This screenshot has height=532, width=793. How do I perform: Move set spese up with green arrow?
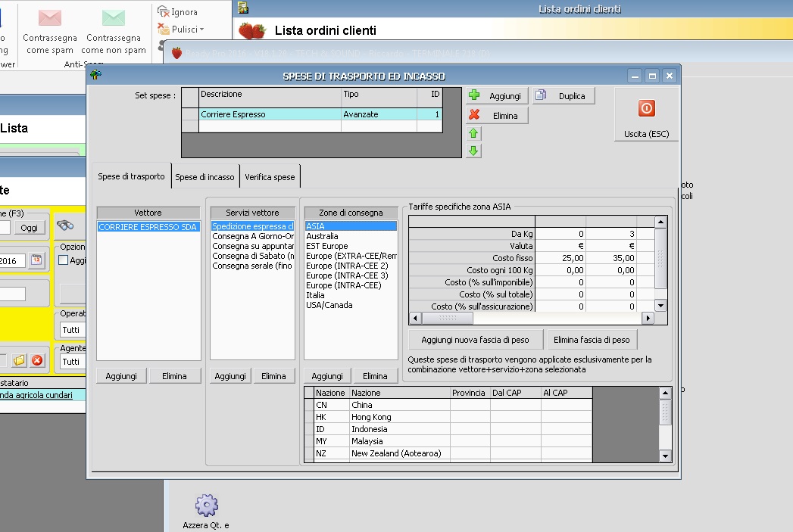click(474, 134)
